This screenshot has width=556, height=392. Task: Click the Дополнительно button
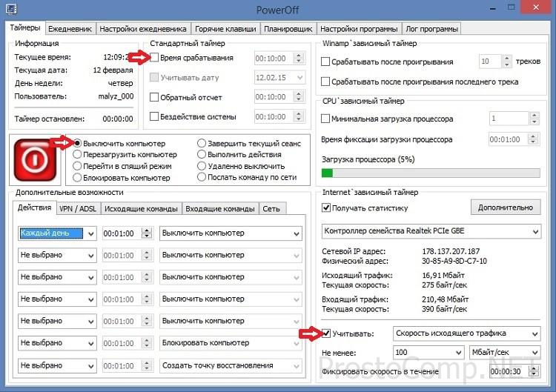[x=505, y=208]
